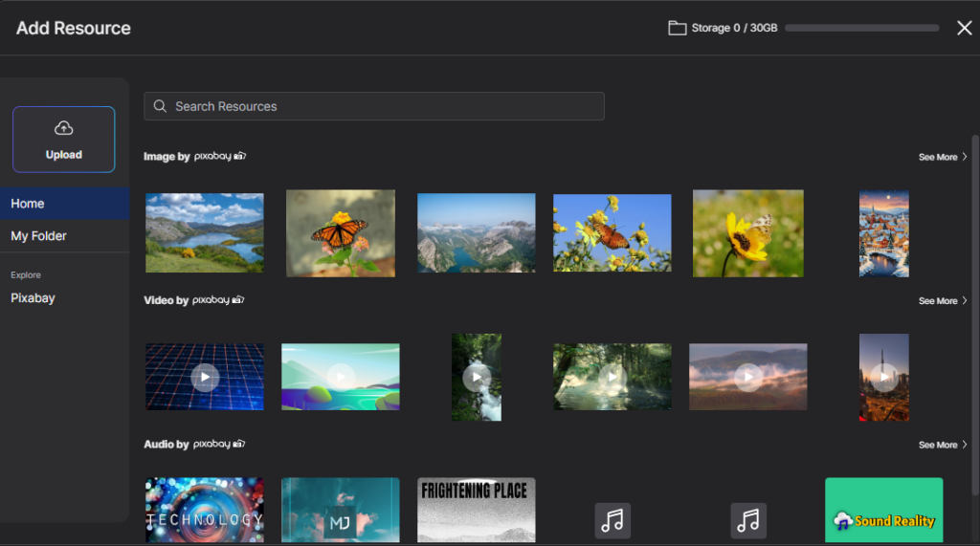The image size is (980, 546).
Task: Click the storage folder icon
Action: [677, 28]
